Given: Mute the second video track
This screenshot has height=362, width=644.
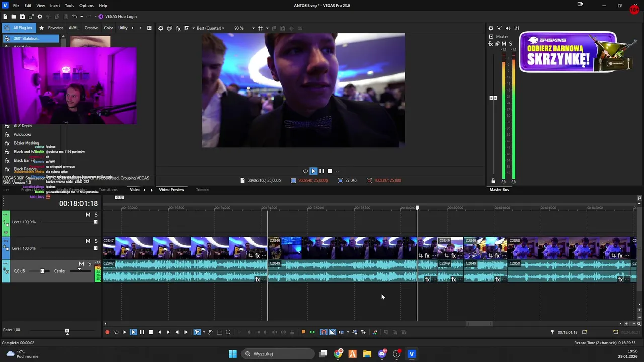Looking at the screenshot, I should coord(88,241).
